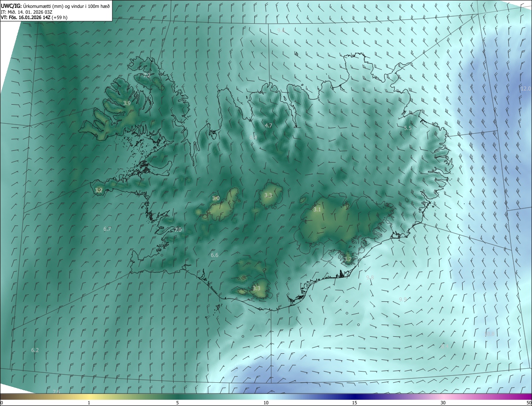This screenshot has width=532, height=406.
Task: Click the 9.8 value label off the southeast coast
Action: click(x=370, y=277)
